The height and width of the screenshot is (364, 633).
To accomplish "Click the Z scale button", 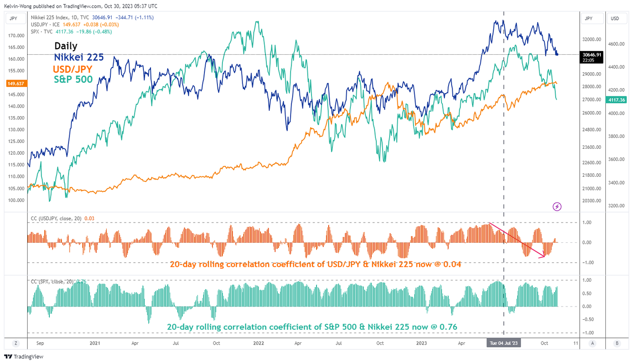I will [x=15, y=343].
